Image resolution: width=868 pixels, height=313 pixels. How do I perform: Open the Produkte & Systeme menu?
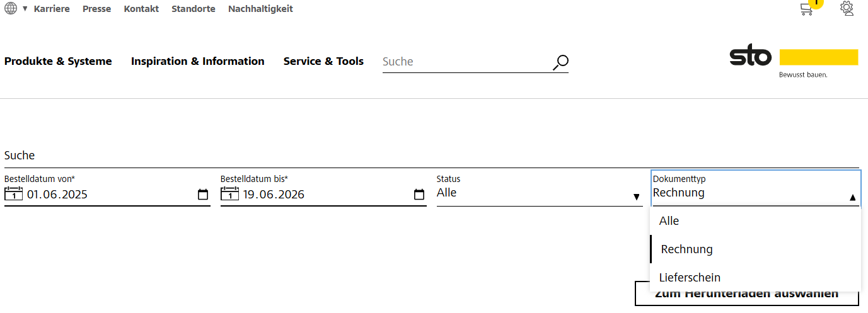(58, 61)
